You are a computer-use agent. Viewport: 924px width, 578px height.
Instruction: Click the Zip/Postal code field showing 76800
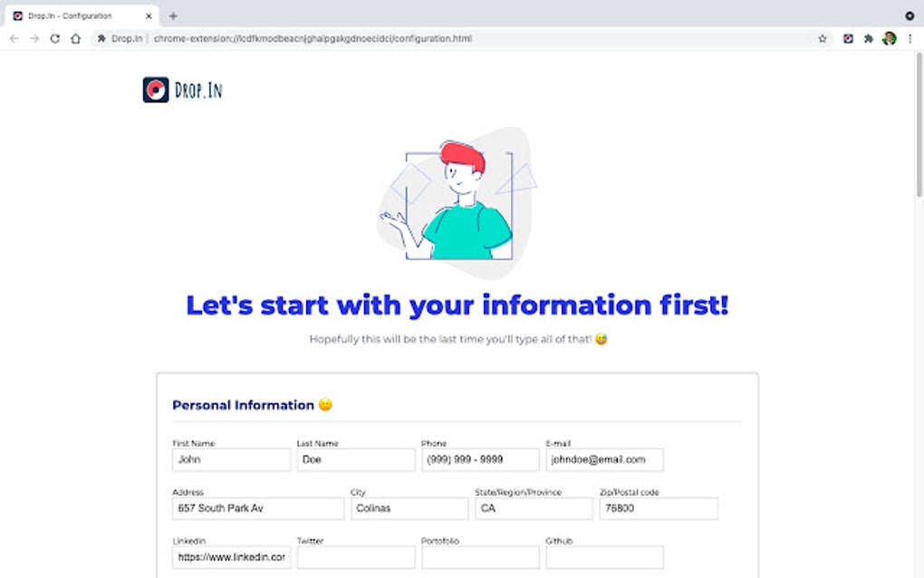[x=659, y=508]
